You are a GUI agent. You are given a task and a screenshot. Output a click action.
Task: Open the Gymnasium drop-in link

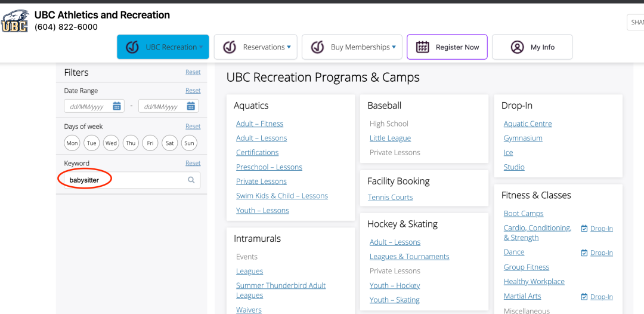(523, 138)
